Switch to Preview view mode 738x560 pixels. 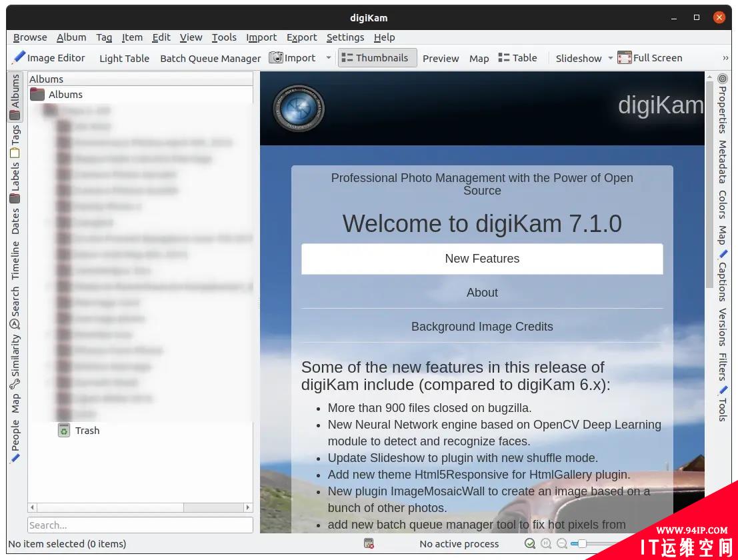click(x=441, y=59)
